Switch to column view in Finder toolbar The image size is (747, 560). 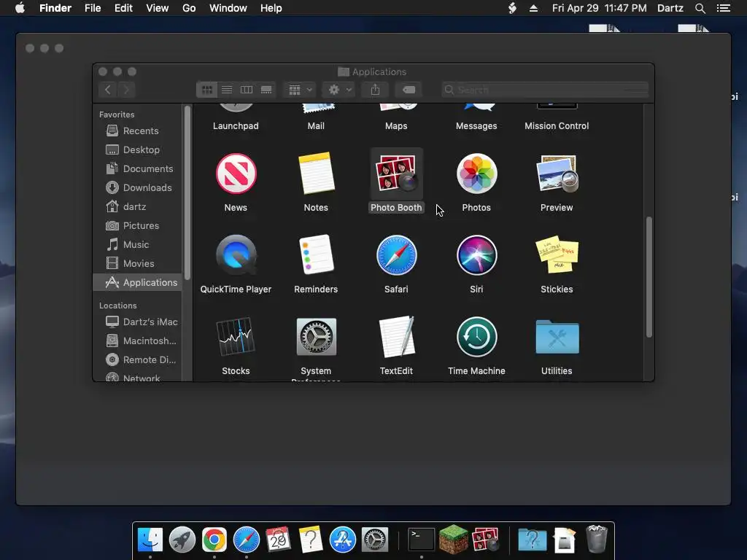pyautogui.click(x=247, y=90)
